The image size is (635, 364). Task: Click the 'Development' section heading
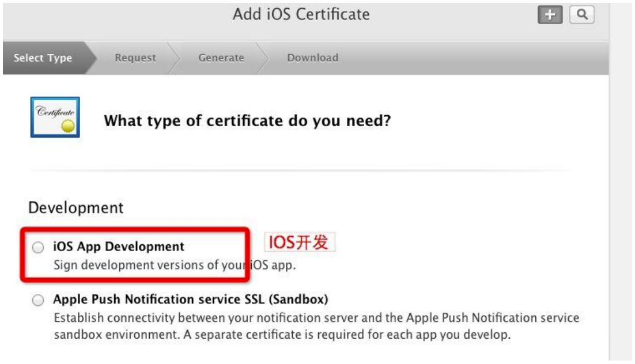(75, 208)
